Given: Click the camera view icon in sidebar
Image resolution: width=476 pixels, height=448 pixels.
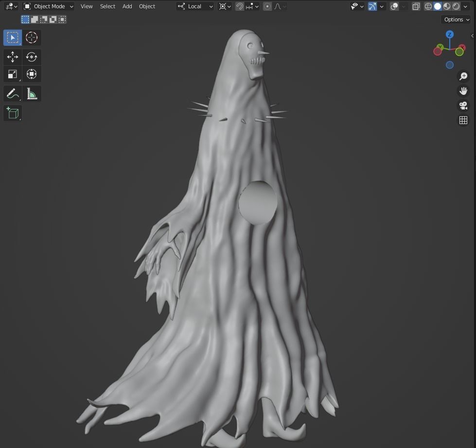Looking at the screenshot, I should (463, 106).
